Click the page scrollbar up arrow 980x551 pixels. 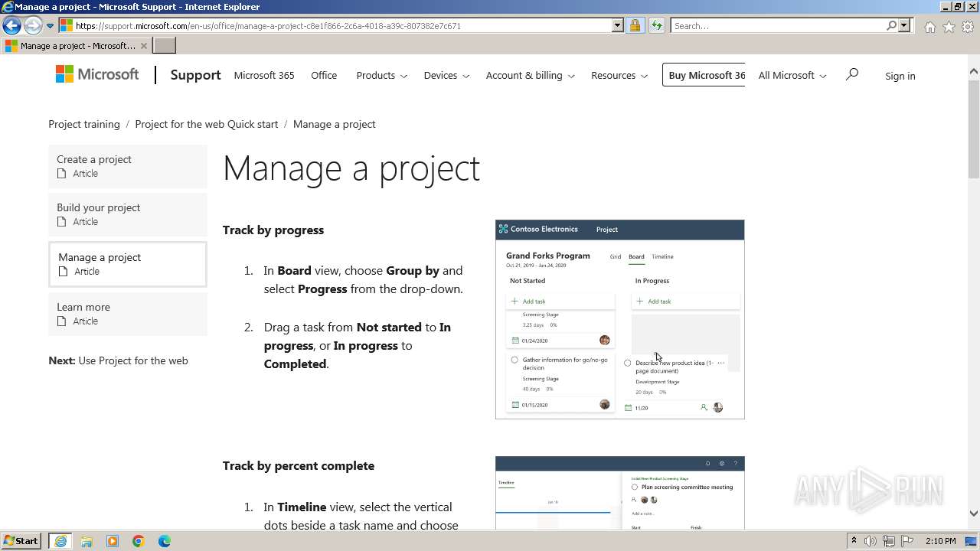974,71
